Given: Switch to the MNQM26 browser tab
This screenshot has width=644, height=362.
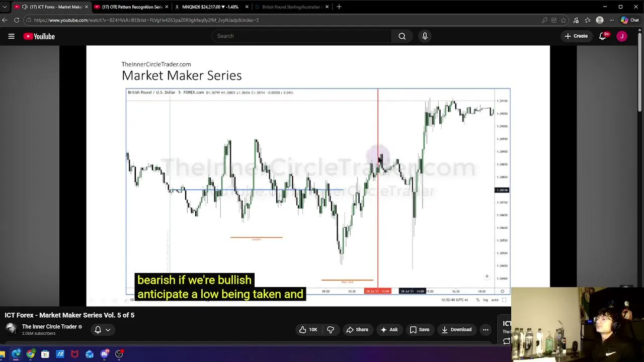Looking at the screenshot, I should click(210, 7).
